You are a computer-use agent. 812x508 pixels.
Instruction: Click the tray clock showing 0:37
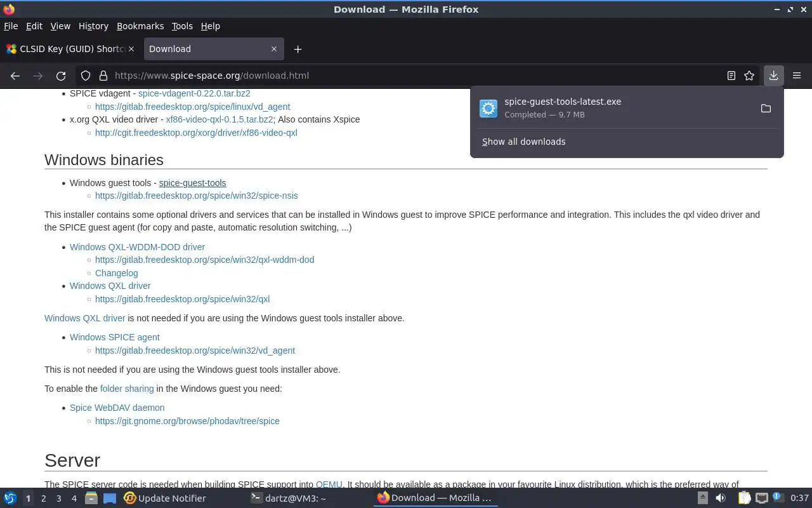[799, 498]
